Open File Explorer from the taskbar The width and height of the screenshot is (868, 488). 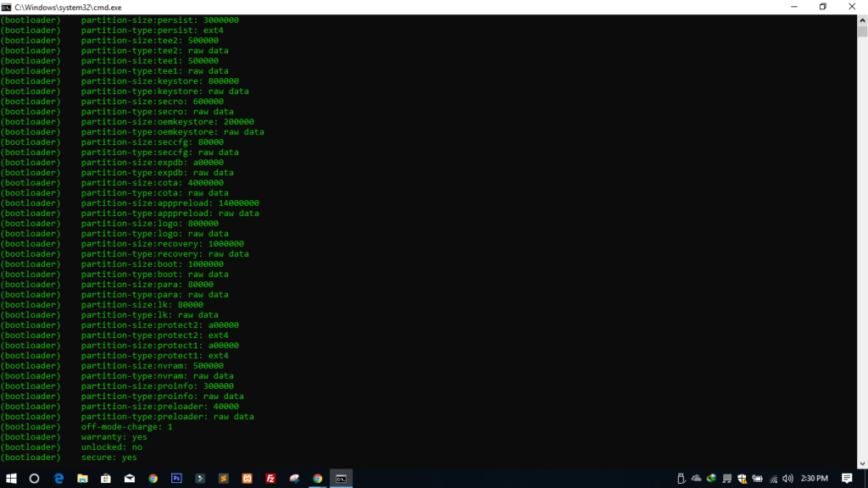[x=83, y=479]
